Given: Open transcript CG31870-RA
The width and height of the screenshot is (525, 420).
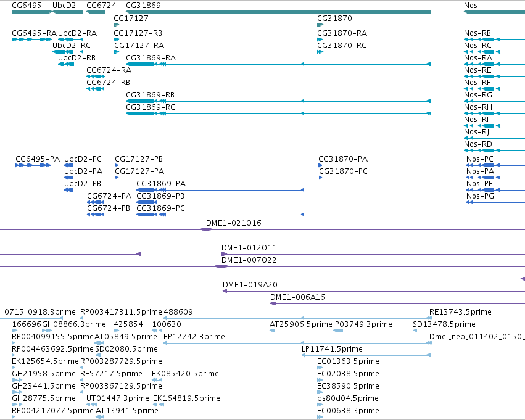Looking at the screenshot, I should (342, 33).
